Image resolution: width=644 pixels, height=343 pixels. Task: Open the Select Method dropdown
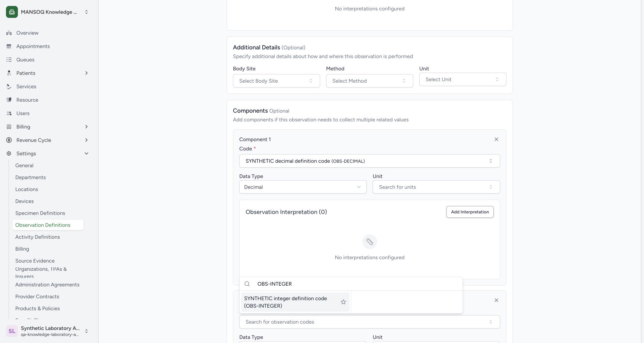pos(370,81)
